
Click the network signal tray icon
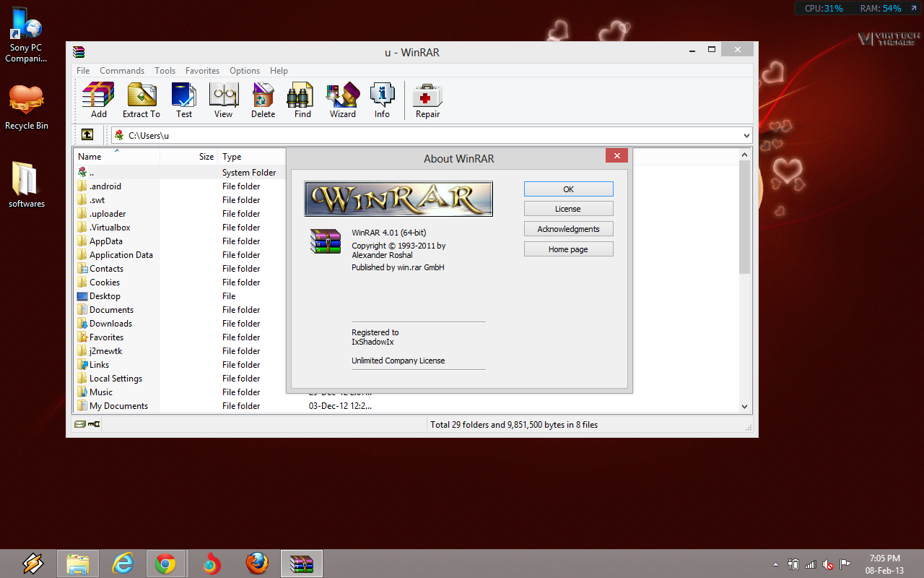click(x=811, y=564)
